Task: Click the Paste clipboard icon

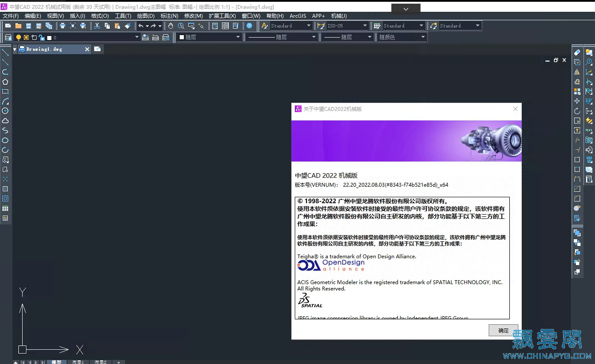Action: (118, 26)
